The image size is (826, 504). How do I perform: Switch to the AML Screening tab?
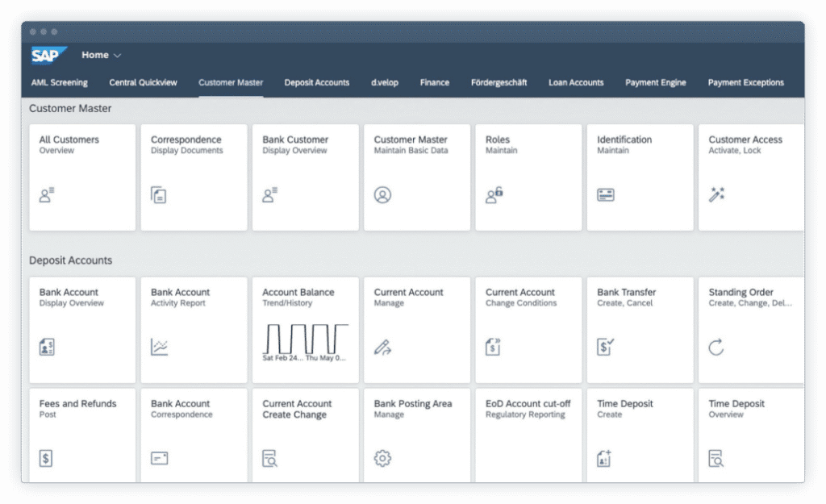coord(59,82)
